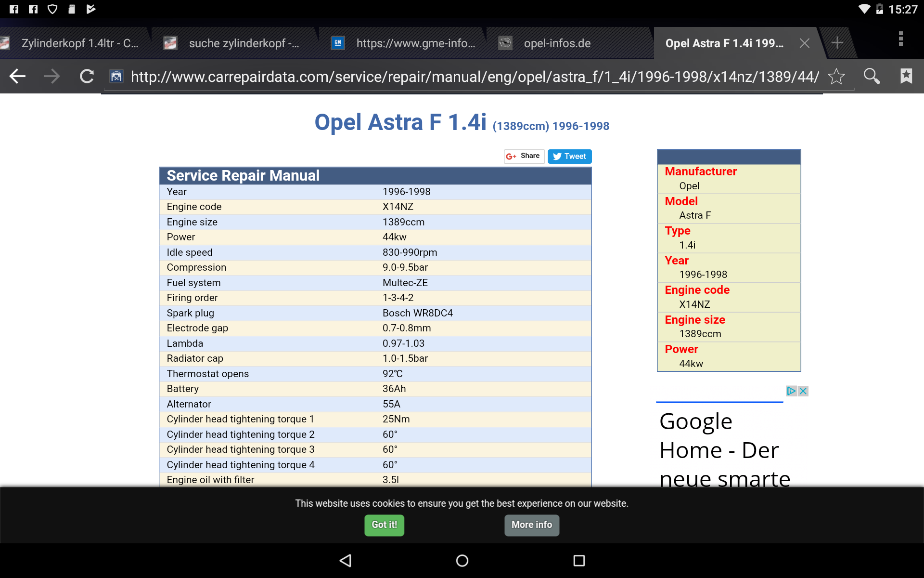Select electrode gap value 0.7-0.8mm
924x578 pixels.
(x=407, y=328)
